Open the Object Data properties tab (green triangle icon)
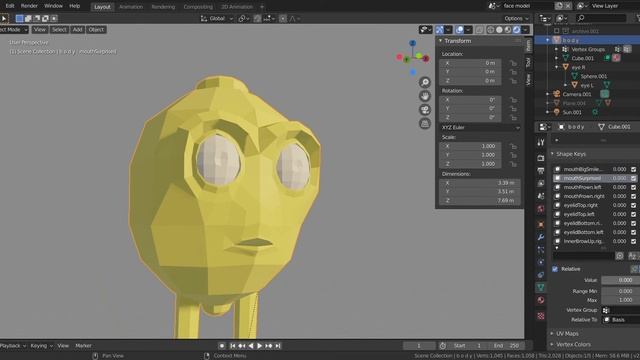This screenshot has width=640, height=360. [541, 287]
